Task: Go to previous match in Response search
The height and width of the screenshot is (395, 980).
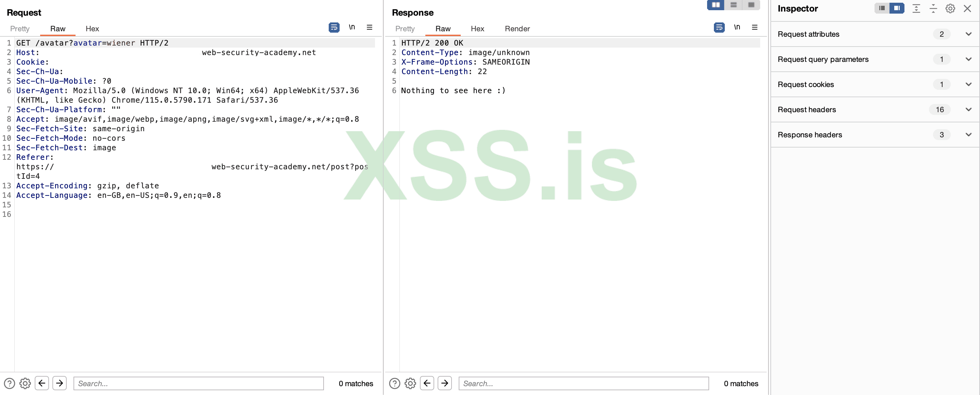Action: pos(427,383)
